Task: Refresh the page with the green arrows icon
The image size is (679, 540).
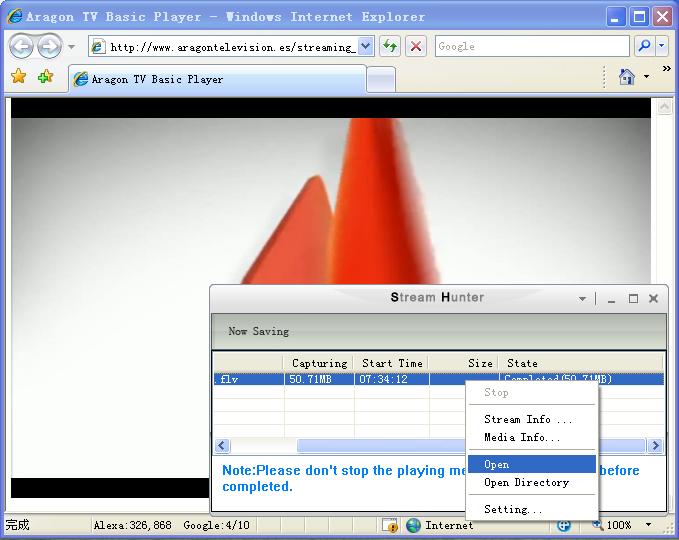Action: 390,46
